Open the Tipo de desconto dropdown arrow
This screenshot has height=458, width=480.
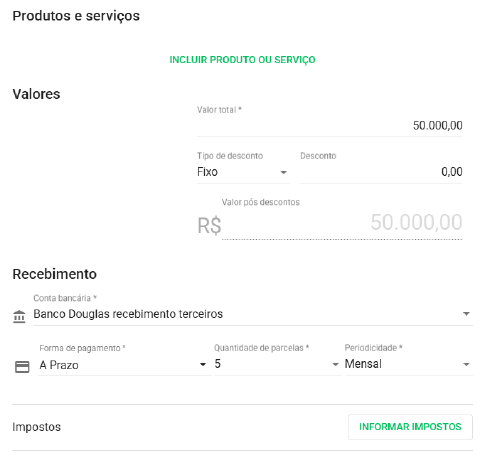pos(283,172)
